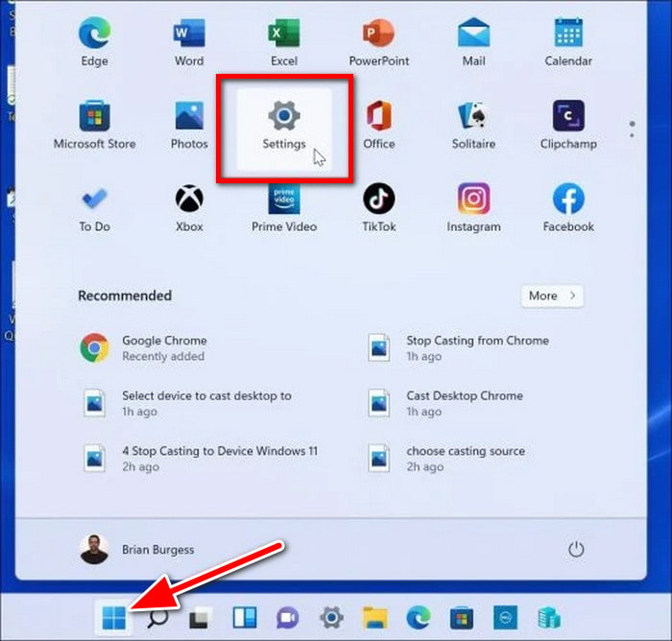Image resolution: width=672 pixels, height=641 pixels.
Task: Open Brian Burgess account menu
Action: [x=137, y=549]
